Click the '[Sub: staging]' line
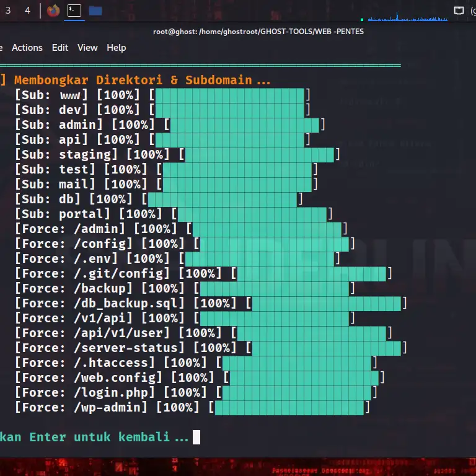 tap(177, 154)
